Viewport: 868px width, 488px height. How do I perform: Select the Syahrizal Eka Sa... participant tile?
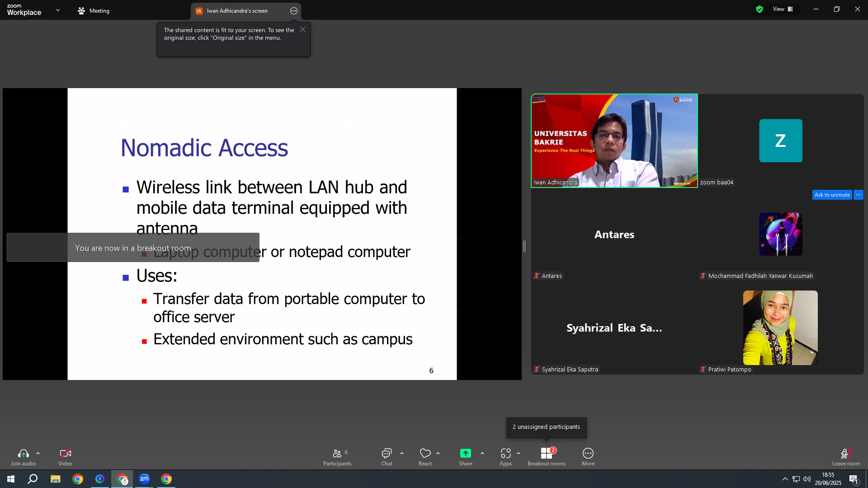[614, 328]
